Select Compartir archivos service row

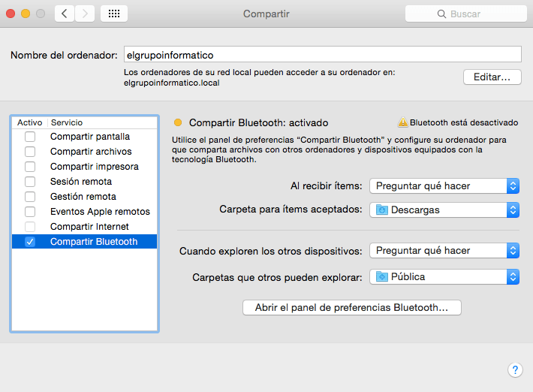point(84,152)
